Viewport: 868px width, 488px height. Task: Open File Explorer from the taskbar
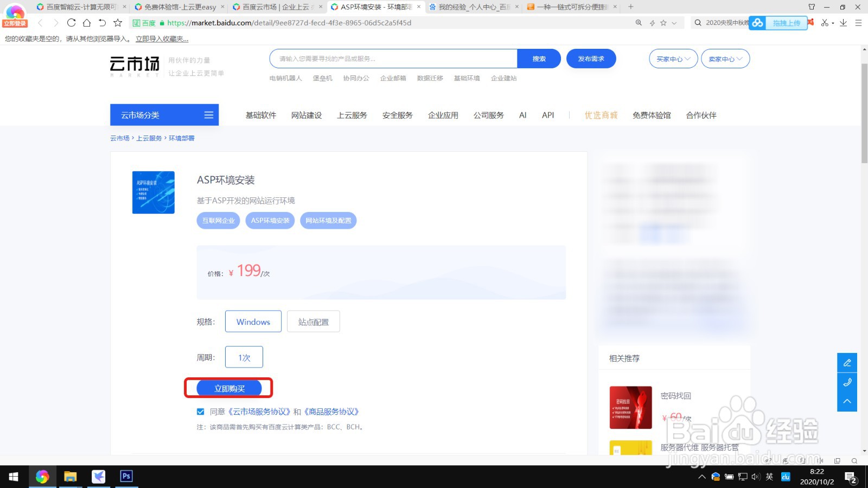(x=70, y=477)
